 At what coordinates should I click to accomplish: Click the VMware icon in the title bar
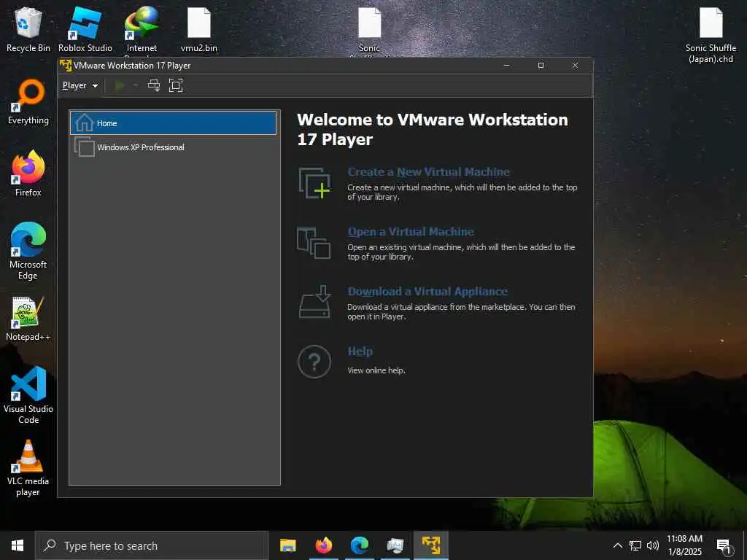(66, 65)
